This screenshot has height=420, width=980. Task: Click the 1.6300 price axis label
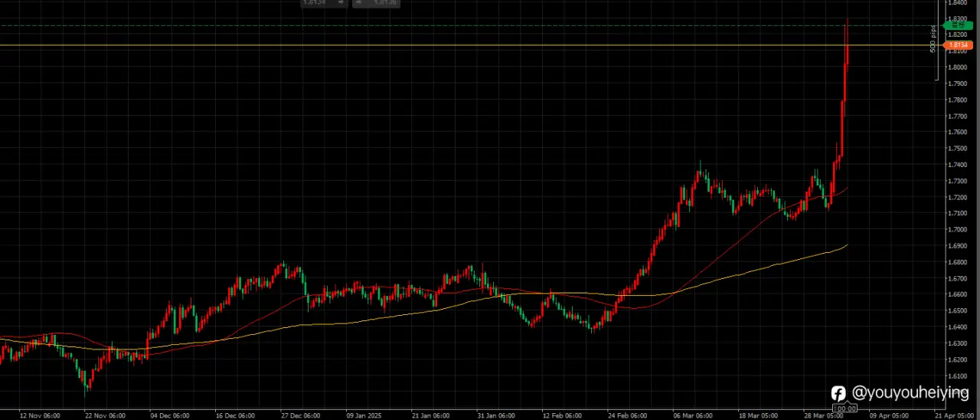coord(958,343)
